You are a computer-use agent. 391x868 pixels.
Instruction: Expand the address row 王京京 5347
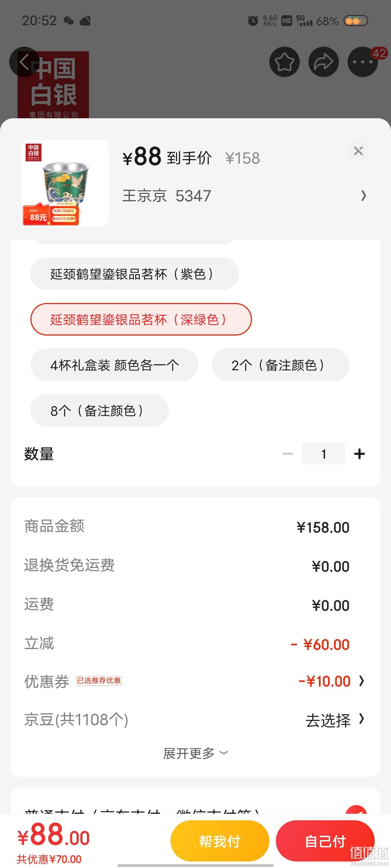click(244, 196)
